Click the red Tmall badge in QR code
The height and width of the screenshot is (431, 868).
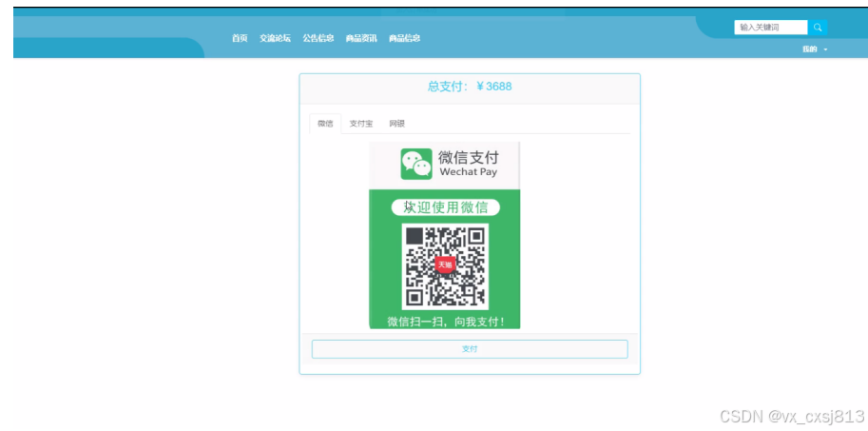tap(445, 264)
